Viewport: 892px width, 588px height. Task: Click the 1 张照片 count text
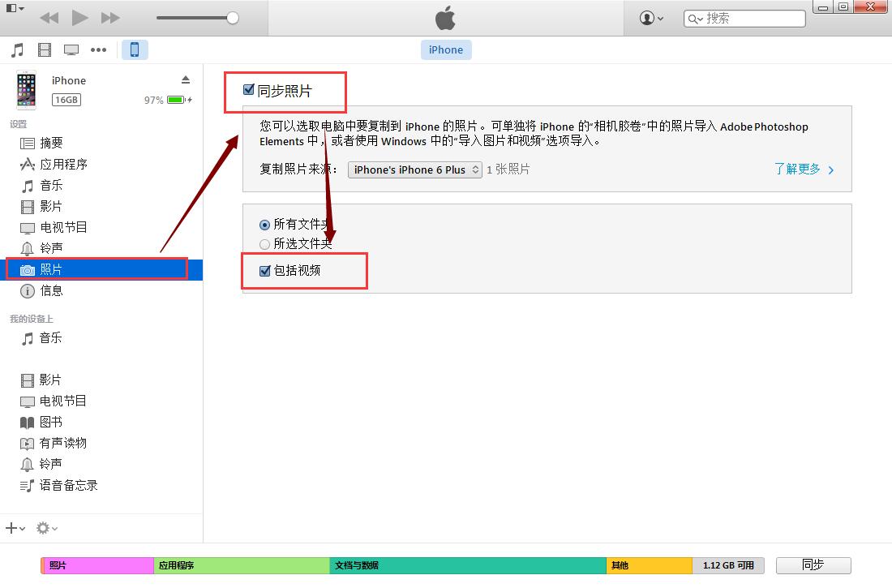(x=508, y=169)
